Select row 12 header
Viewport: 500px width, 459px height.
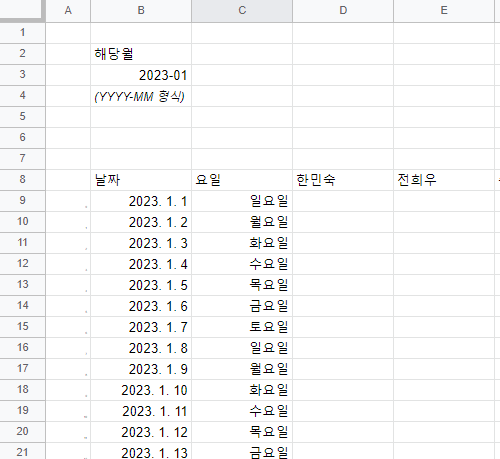point(22,264)
